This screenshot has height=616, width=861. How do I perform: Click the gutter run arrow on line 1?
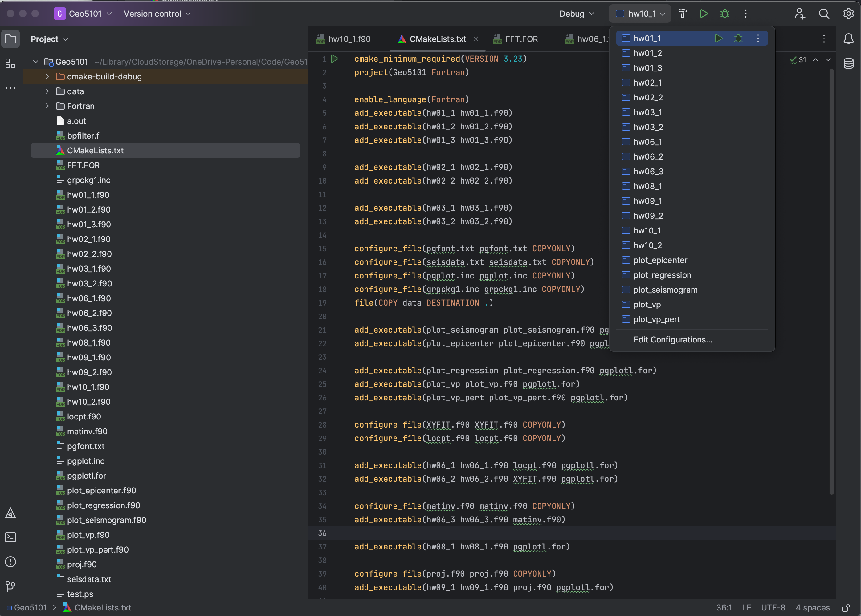334,59
